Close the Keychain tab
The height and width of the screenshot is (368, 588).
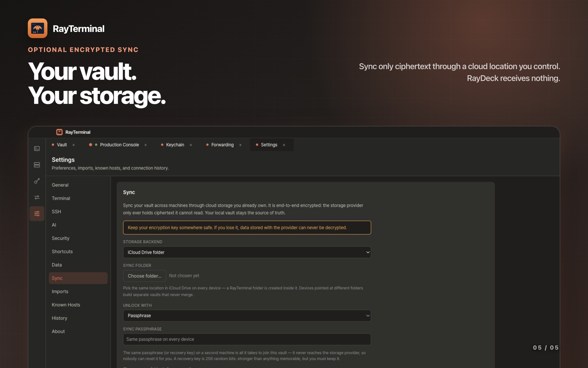[191, 145]
